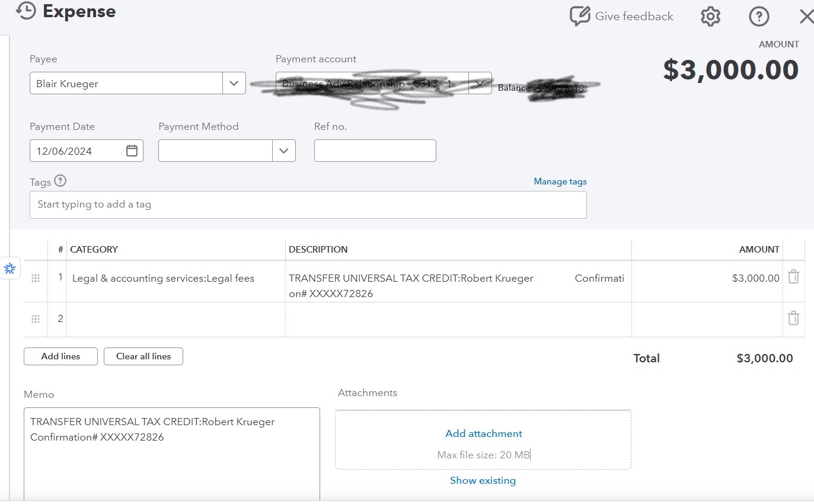814x504 pixels.
Task: Expand the Payment account dropdown arrow
Action: [x=480, y=83]
